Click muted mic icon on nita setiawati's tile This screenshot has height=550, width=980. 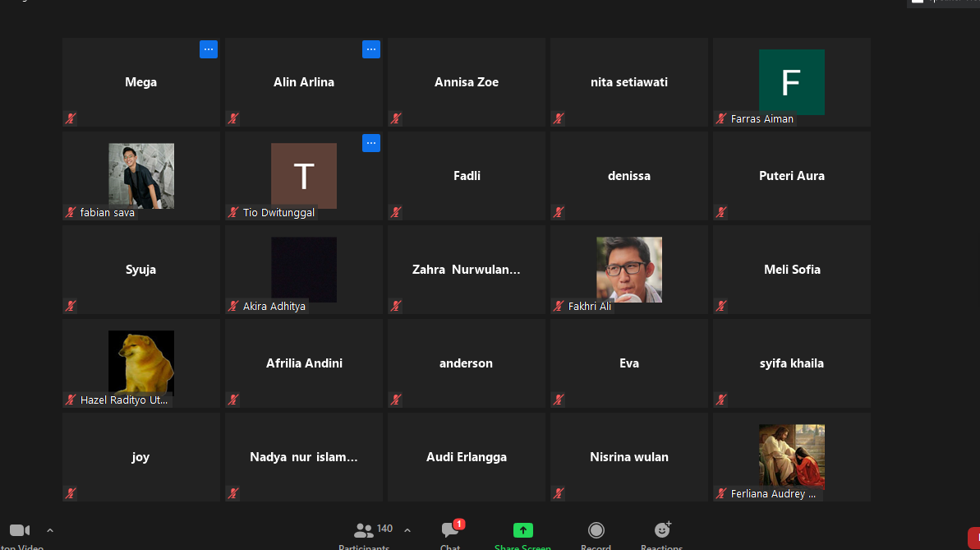[x=558, y=118]
